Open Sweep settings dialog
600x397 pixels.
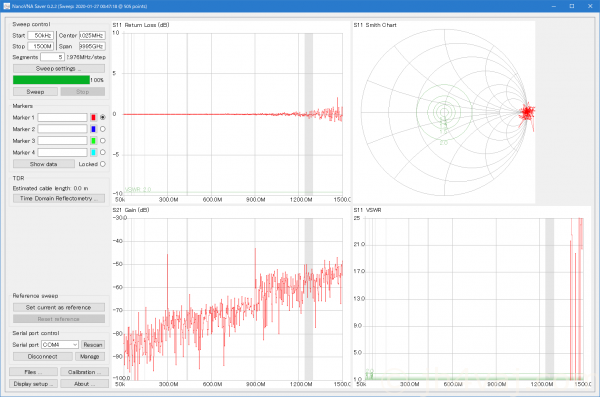pyautogui.click(x=59, y=69)
